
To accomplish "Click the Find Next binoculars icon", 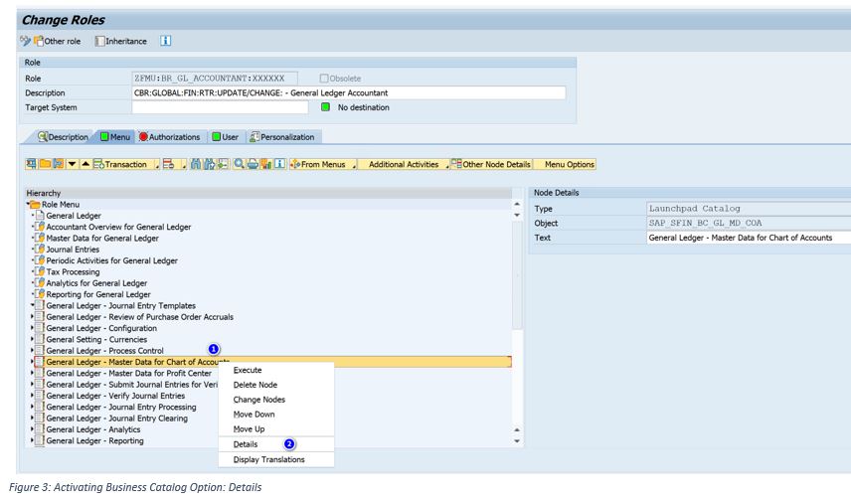I will (x=209, y=164).
